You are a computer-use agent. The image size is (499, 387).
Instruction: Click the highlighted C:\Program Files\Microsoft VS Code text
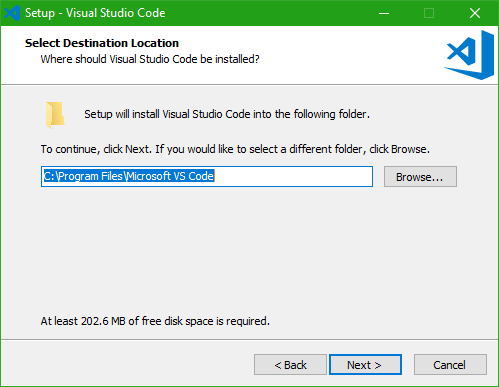(x=129, y=176)
